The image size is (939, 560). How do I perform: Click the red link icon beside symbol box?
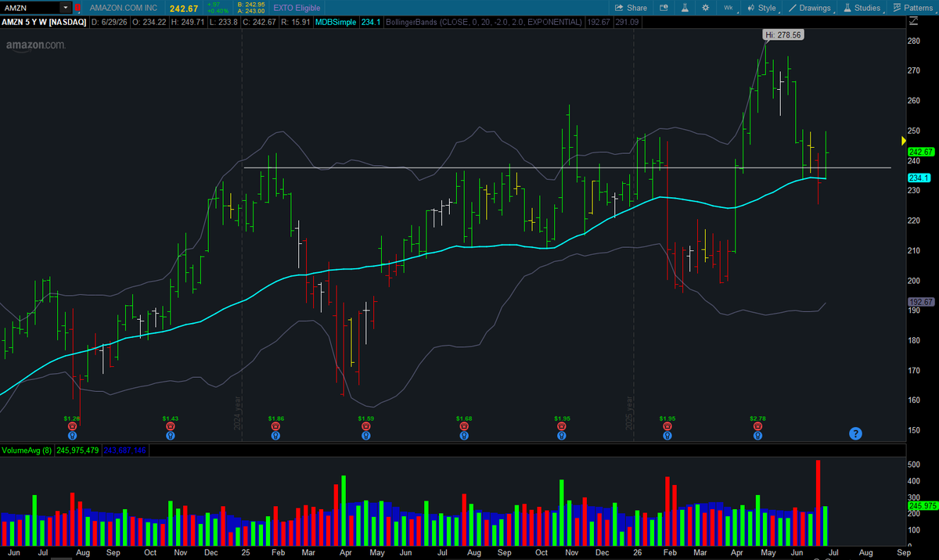pyautogui.click(x=77, y=8)
